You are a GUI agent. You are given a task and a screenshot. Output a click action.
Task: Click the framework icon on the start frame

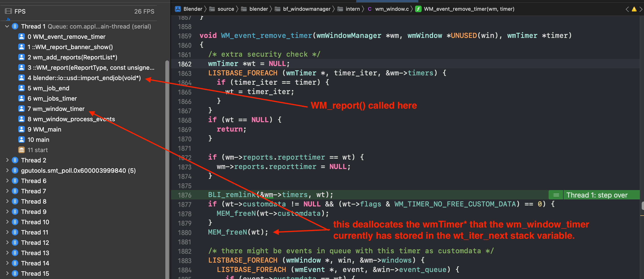[22, 150]
